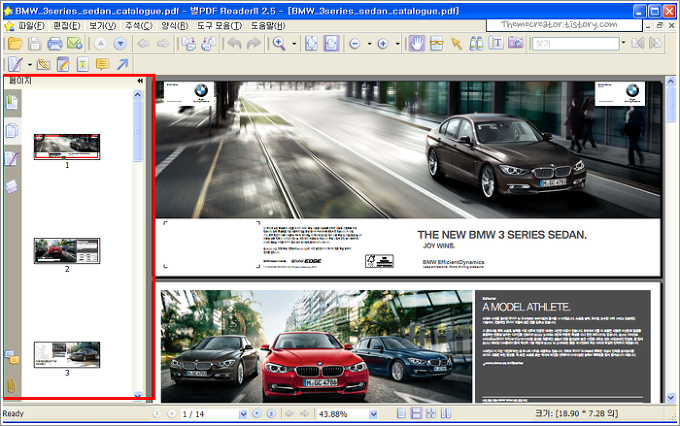The image size is (680, 426).
Task: Open the Zoom tool dropdown arrow
Action: pos(294,44)
